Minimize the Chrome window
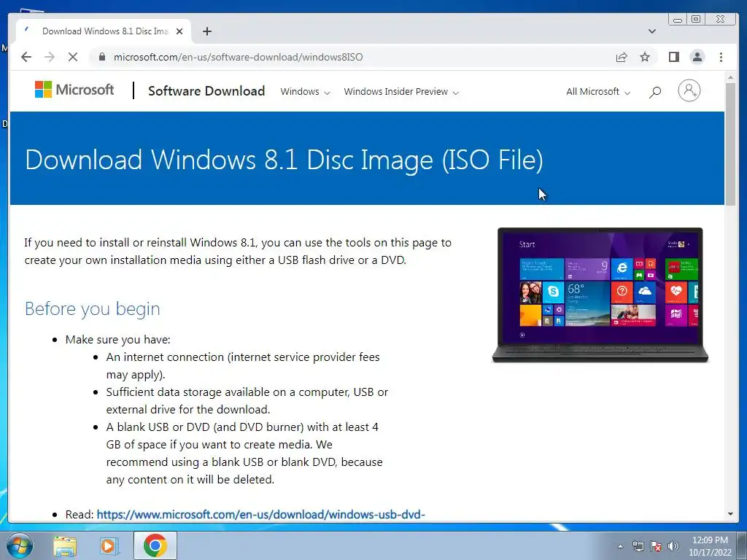Image resolution: width=747 pixels, height=560 pixels. (x=678, y=20)
